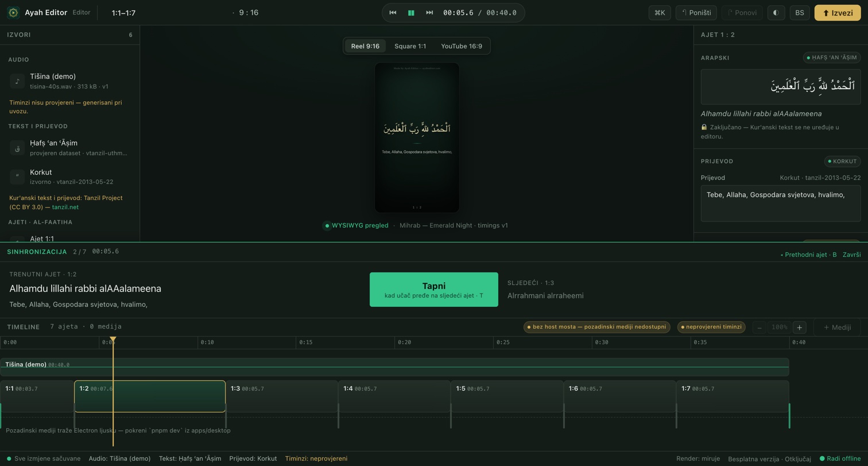Click Sve izmjene sačuvane status

click(44, 459)
